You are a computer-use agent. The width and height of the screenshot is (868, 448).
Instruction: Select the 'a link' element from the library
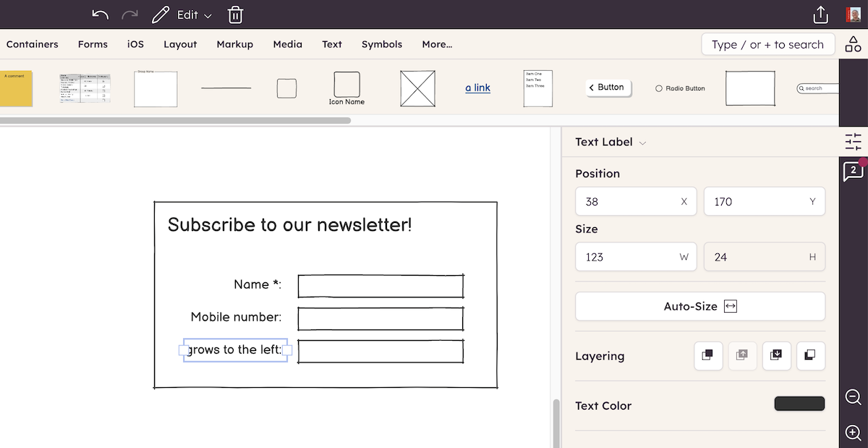pyautogui.click(x=477, y=88)
